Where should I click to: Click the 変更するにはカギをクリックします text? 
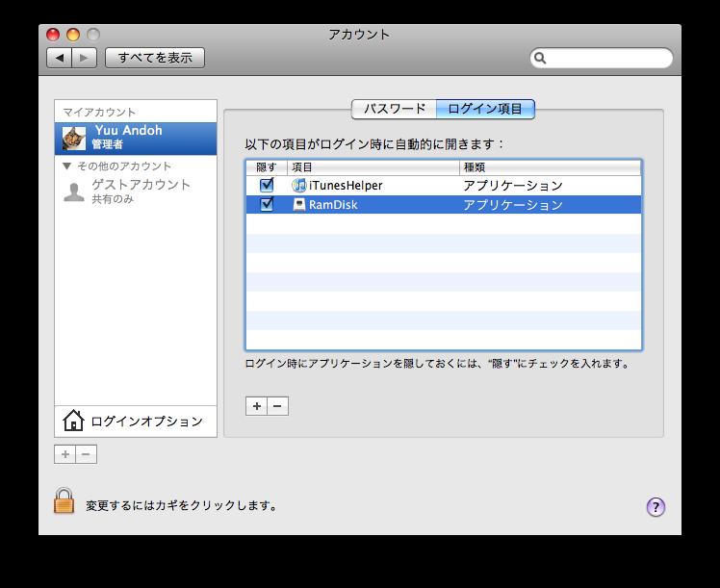pos(182,506)
